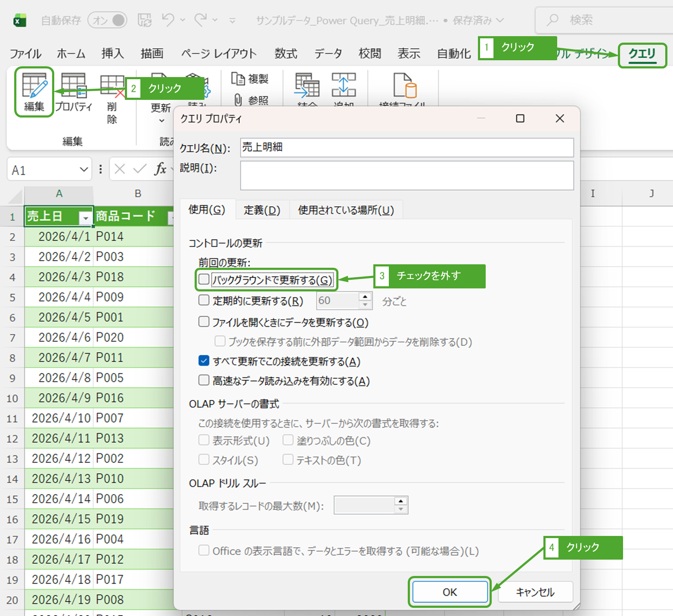Viewport: 673px width, 616px height.
Task: Click the OK button
Action: coord(450,592)
